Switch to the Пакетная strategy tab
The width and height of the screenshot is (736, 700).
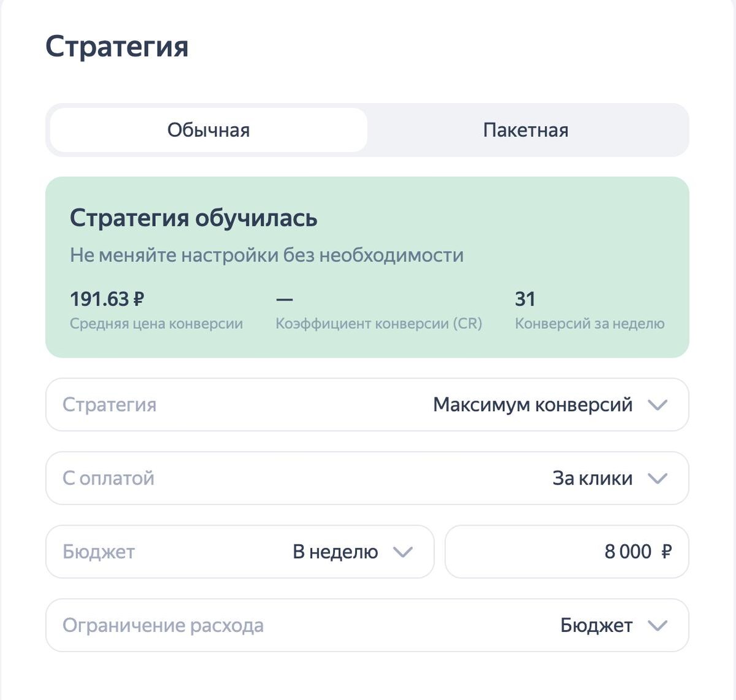526,130
